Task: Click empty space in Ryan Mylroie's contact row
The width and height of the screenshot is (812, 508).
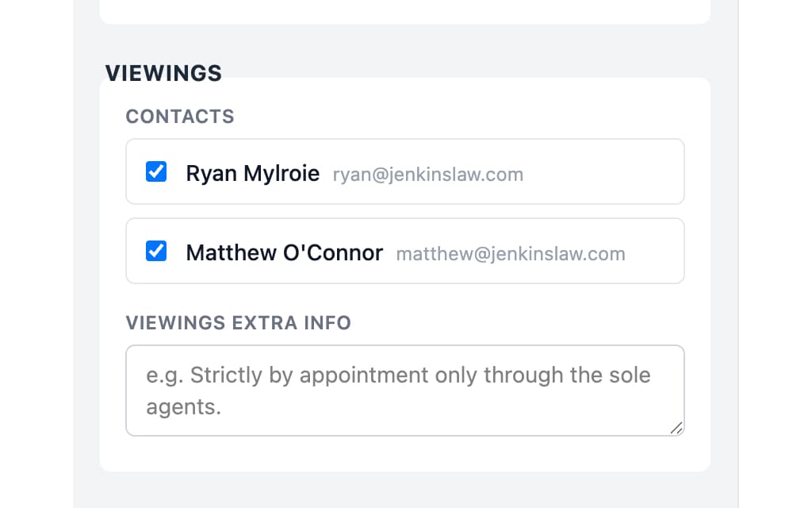Action: point(603,172)
